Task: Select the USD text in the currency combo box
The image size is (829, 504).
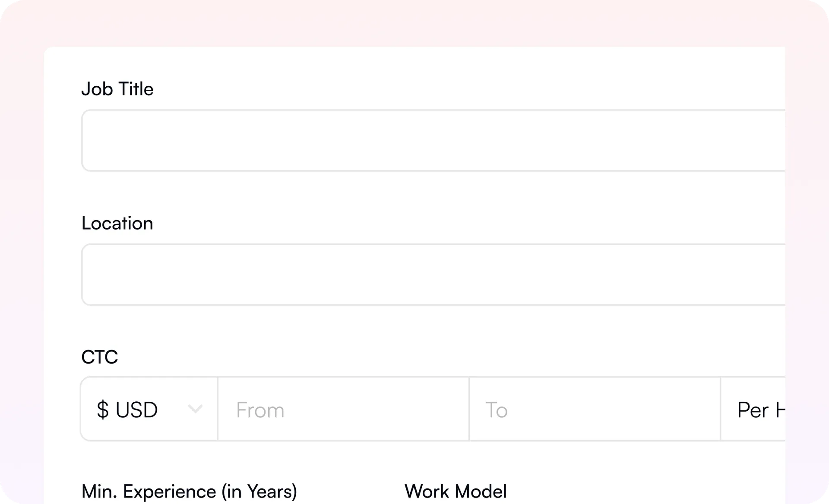Action: coord(136,409)
